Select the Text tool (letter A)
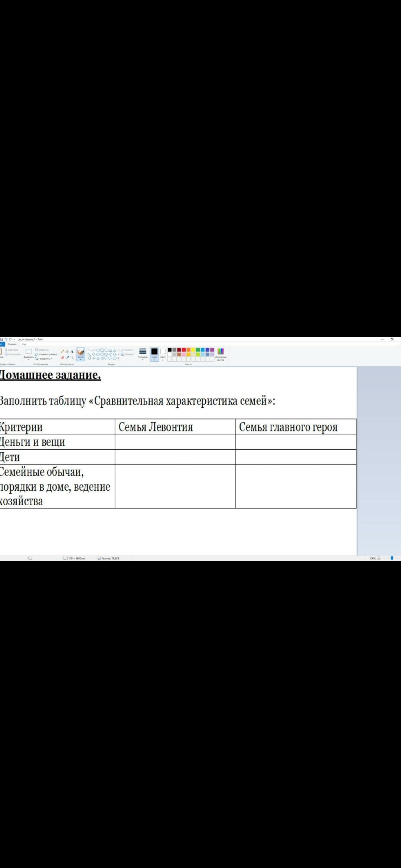 point(72,352)
